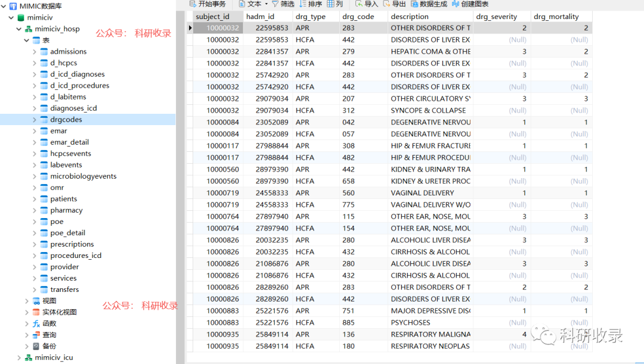Open the 文本 dropdown in the toolbar

tap(265, 4)
